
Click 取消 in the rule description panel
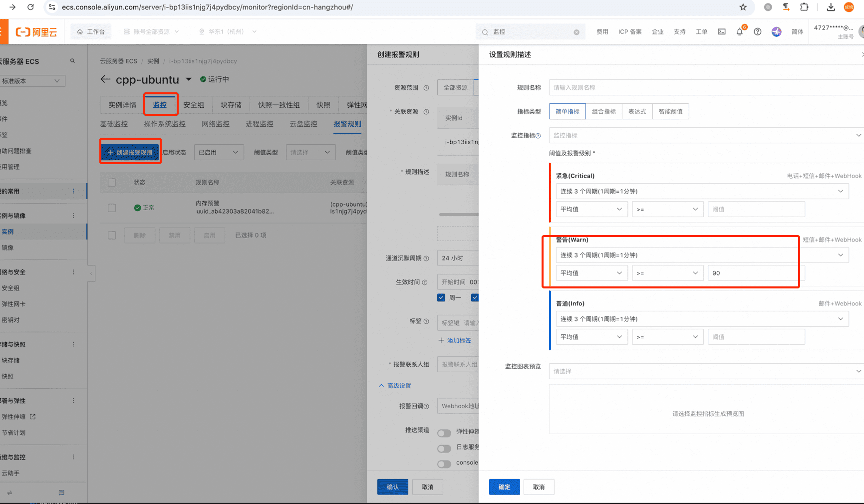[x=539, y=487]
